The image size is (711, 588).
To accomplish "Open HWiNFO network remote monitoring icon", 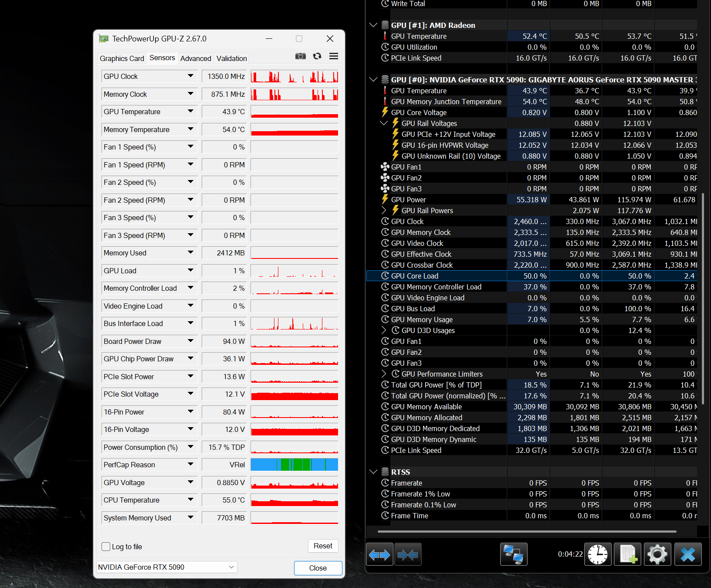I will pyautogui.click(x=514, y=554).
